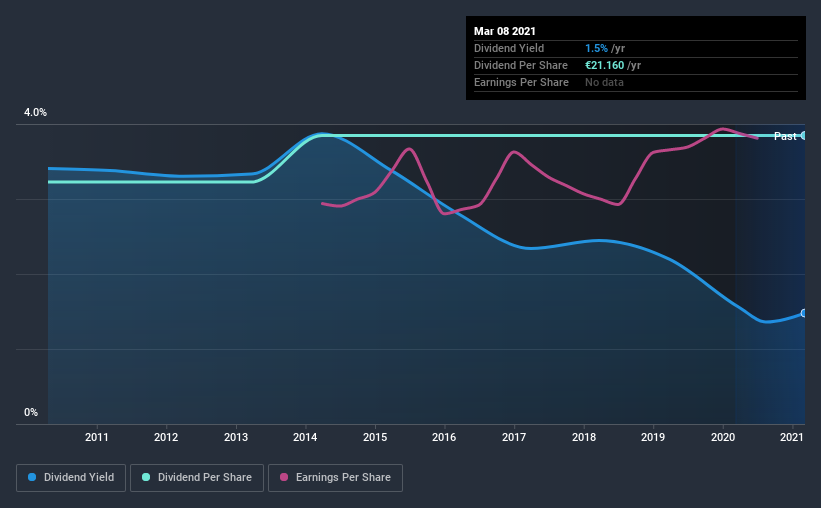Click the teal Dividend Per Share legend dot
Viewport: 821px width, 508px height.
click(146, 477)
